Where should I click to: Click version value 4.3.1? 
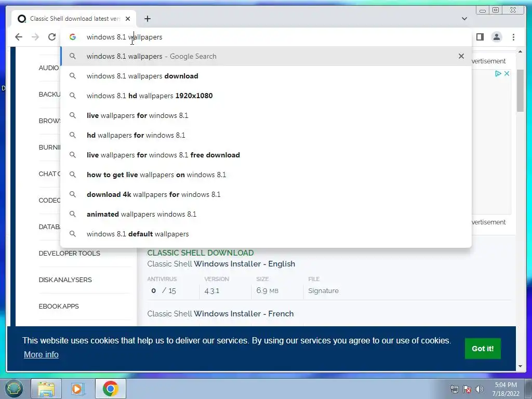pos(212,291)
